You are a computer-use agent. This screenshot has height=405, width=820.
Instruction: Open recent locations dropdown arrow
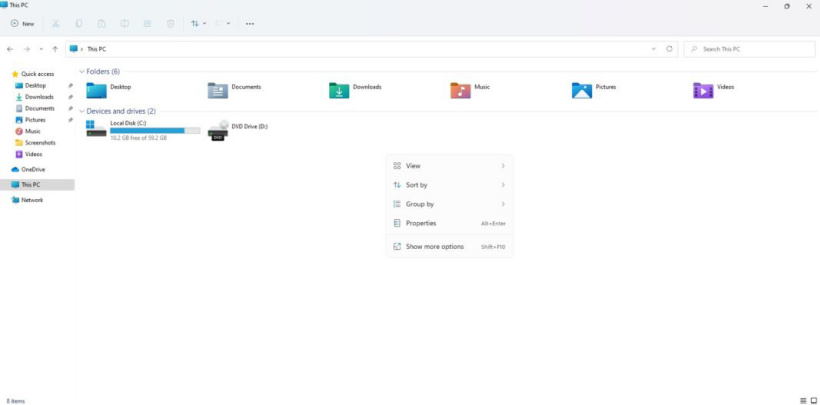pos(41,49)
